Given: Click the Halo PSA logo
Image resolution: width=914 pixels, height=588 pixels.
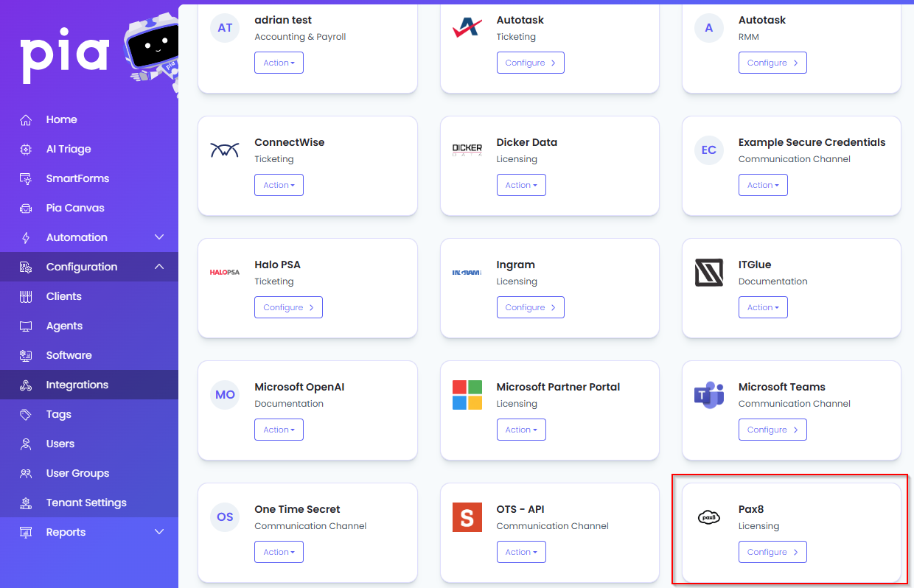Looking at the screenshot, I should click(x=225, y=273).
